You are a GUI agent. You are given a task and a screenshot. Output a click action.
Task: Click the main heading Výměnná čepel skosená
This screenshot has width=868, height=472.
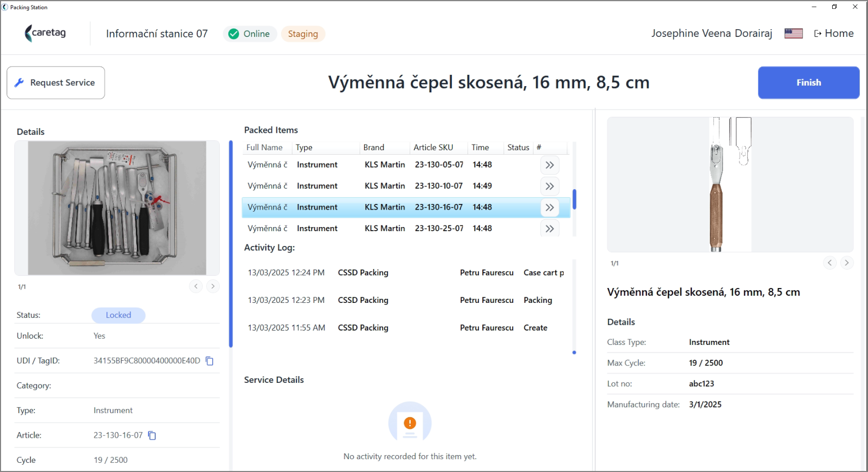489,83
